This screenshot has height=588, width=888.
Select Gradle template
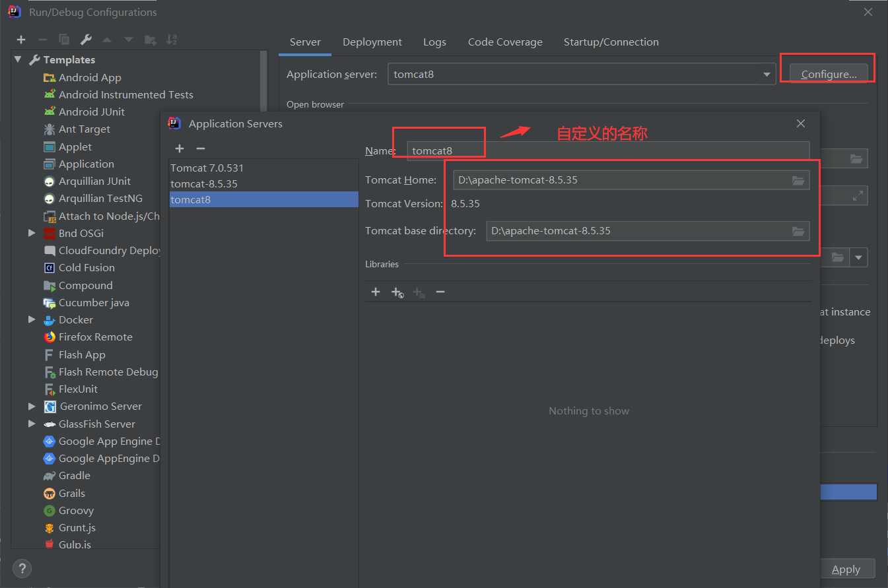tap(75, 475)
